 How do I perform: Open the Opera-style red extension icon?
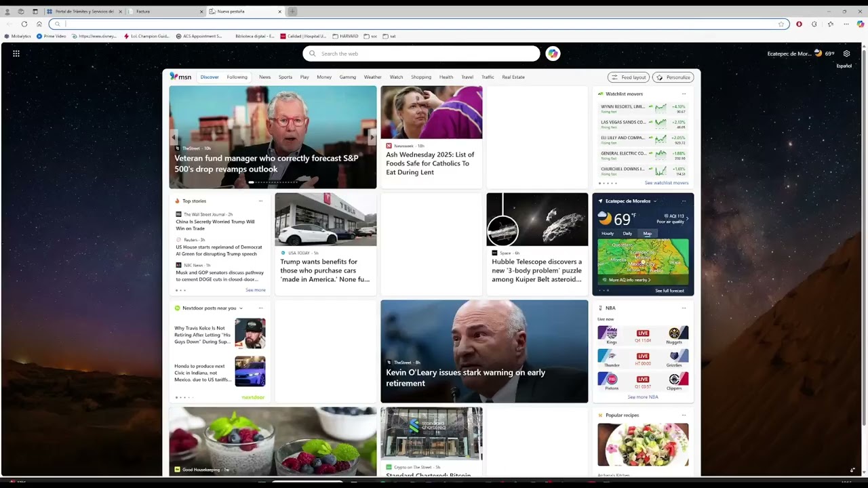click(799, 24)
